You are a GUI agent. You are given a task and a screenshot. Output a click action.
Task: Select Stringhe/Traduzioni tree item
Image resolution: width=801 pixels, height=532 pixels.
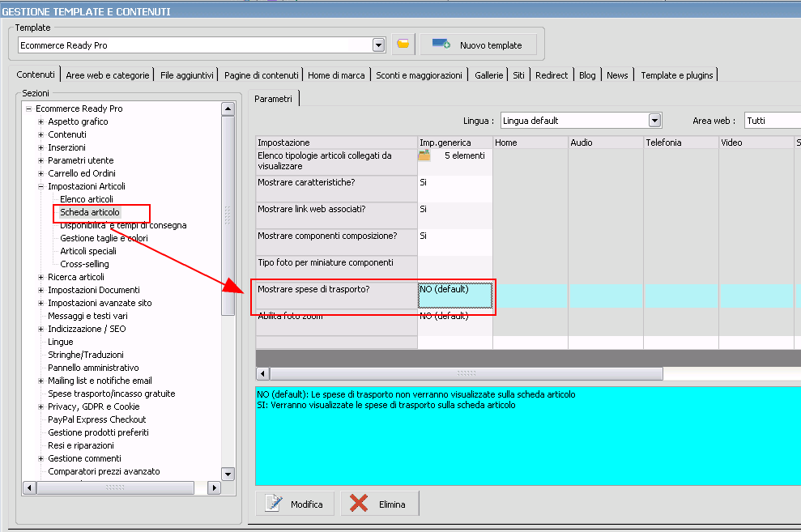click(85, 355)
